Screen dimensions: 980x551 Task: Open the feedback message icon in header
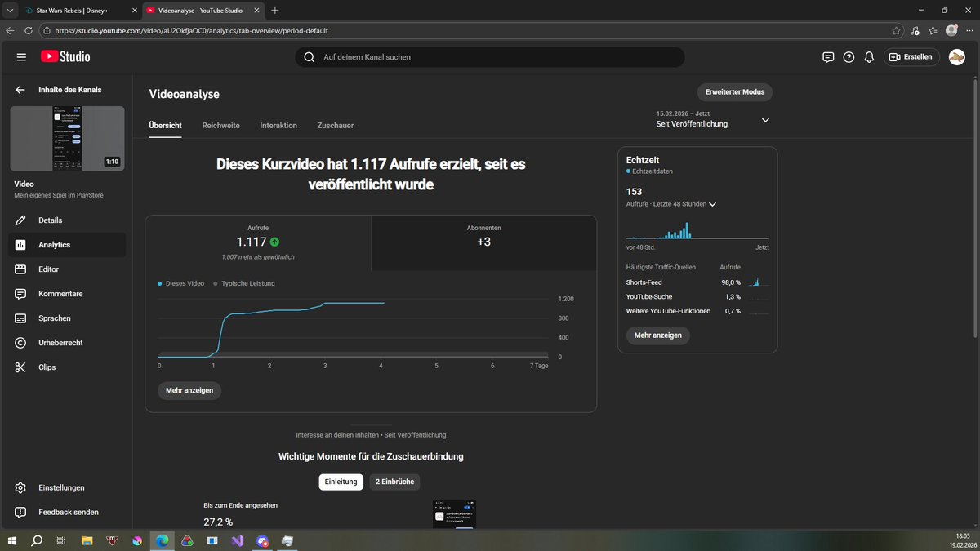(x=828, y=57)
